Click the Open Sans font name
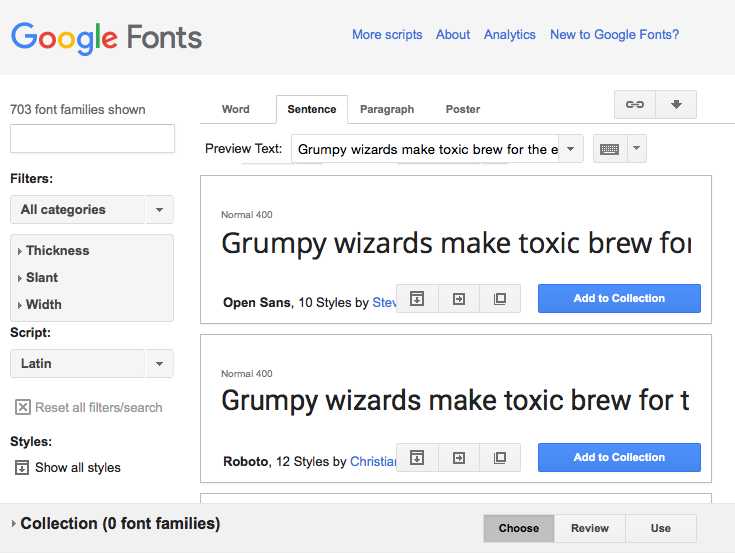This screenshot has height=553, width=735. coord(257,303)
